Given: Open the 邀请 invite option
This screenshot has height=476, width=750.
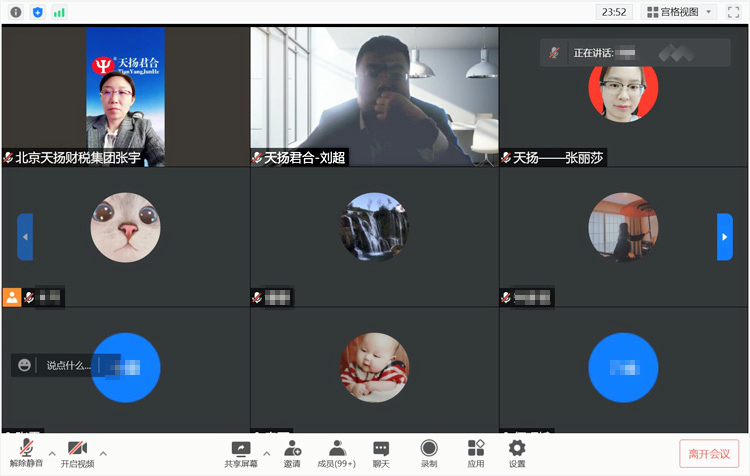Looking at the screenshot, I should (292, 453).
